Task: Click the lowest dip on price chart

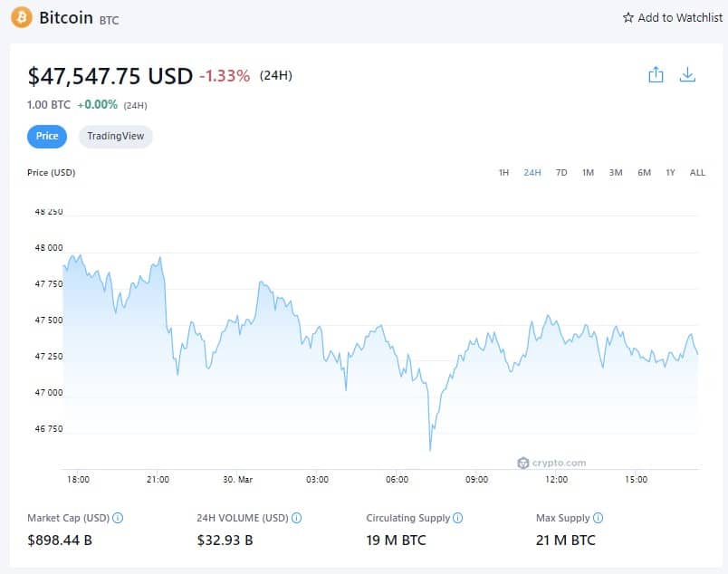Action: click(430, 449)
